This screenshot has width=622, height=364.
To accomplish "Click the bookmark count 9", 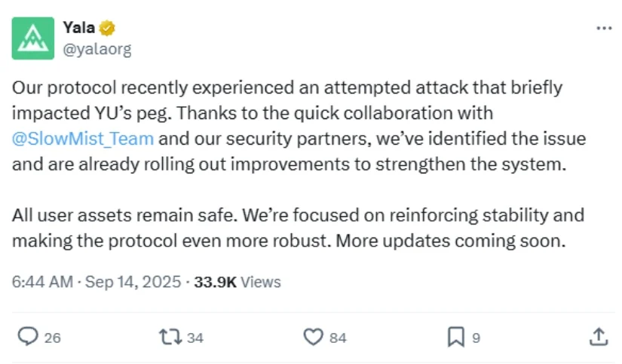I will click(x=476, y=338).
